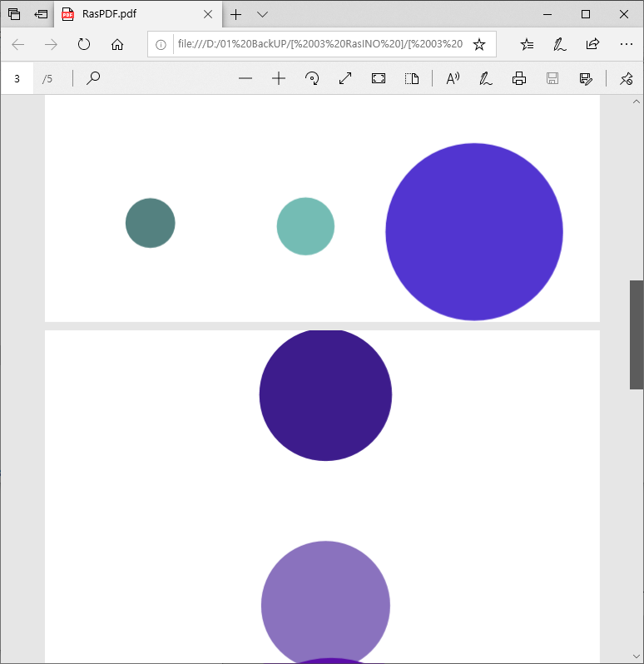
Task: Click the file URL address bar
Action: (320, 44)
